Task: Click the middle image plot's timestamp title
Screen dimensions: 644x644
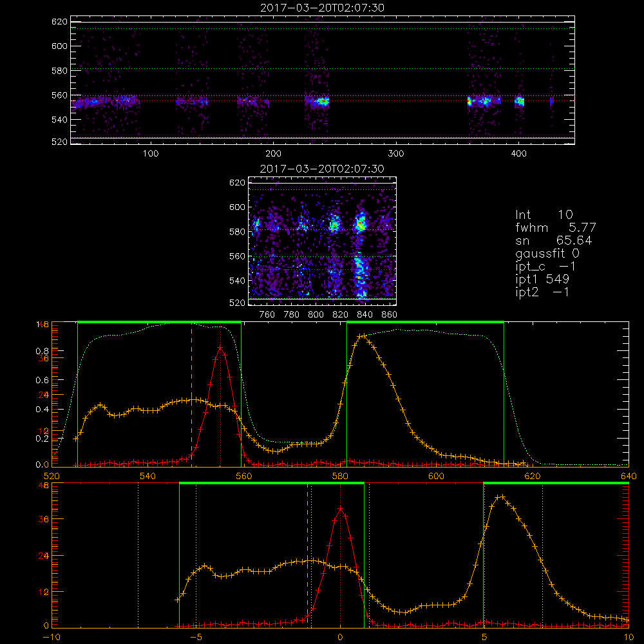Action: pyautogui.click(x=322, y=169)
